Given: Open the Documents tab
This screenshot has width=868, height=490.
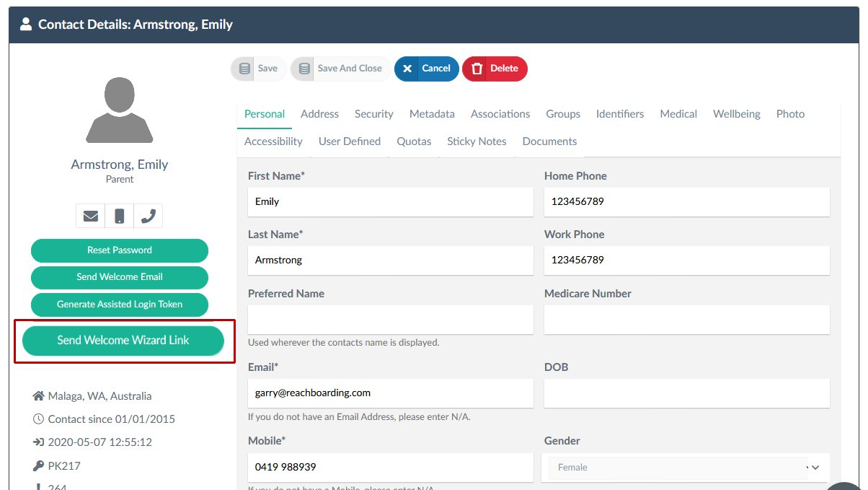Looking at the screenshot, I should pos(549,141).
